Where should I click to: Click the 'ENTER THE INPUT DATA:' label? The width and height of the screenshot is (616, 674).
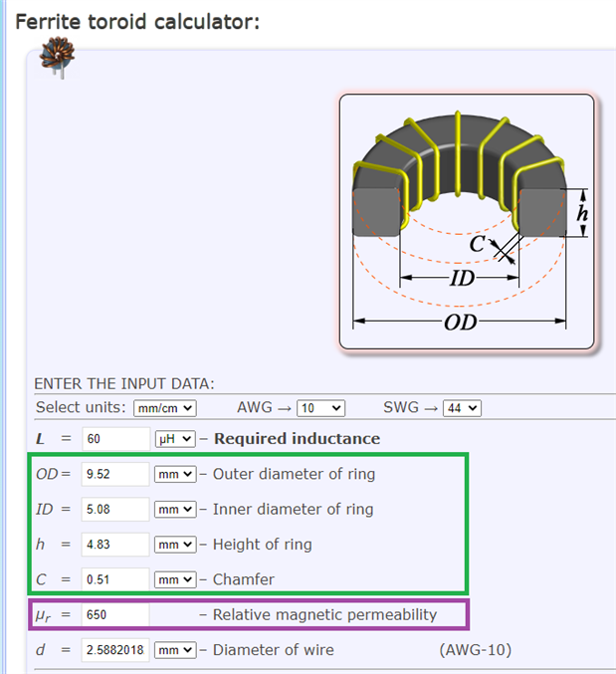click(124, 384)
